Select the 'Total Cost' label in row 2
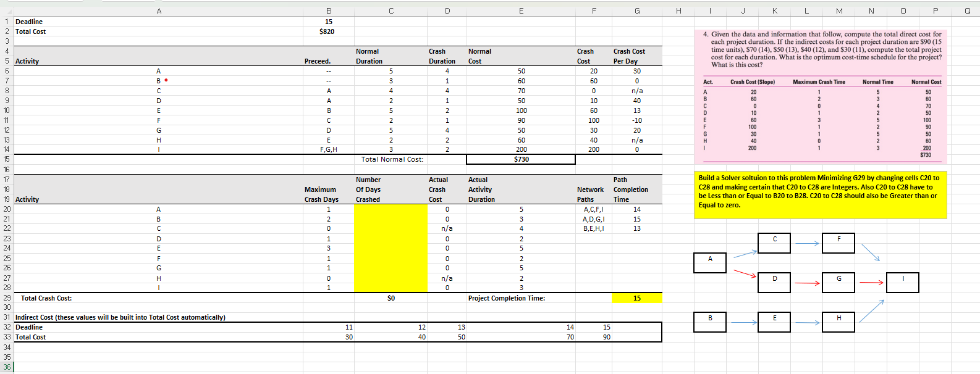This screenshot has height=374, width=980. click(31, 31)
